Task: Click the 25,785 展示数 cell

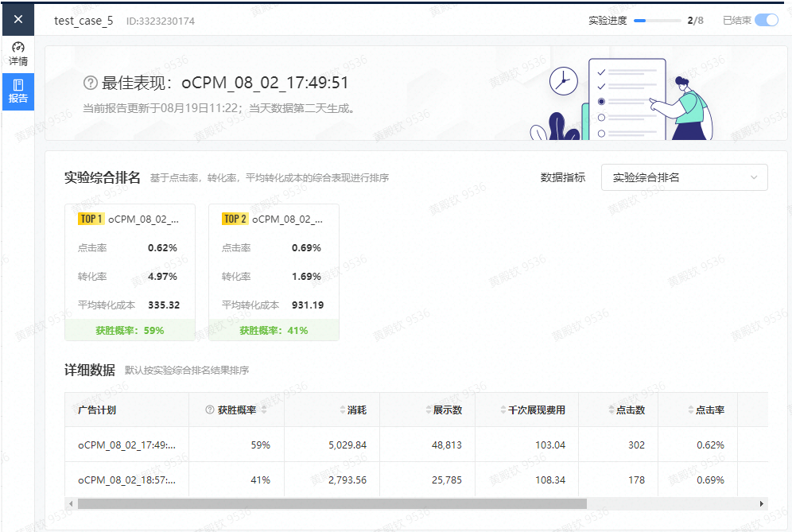Action: click(447, 480)
